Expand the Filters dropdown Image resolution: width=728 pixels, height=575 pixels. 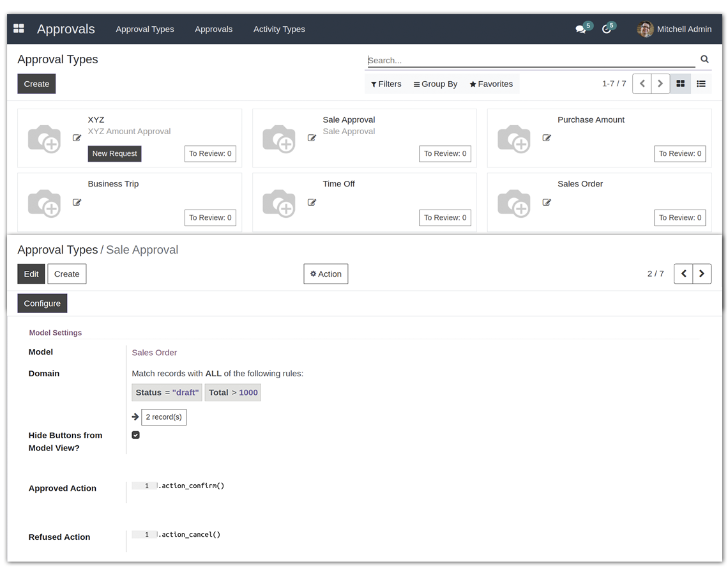pos(386,84)
